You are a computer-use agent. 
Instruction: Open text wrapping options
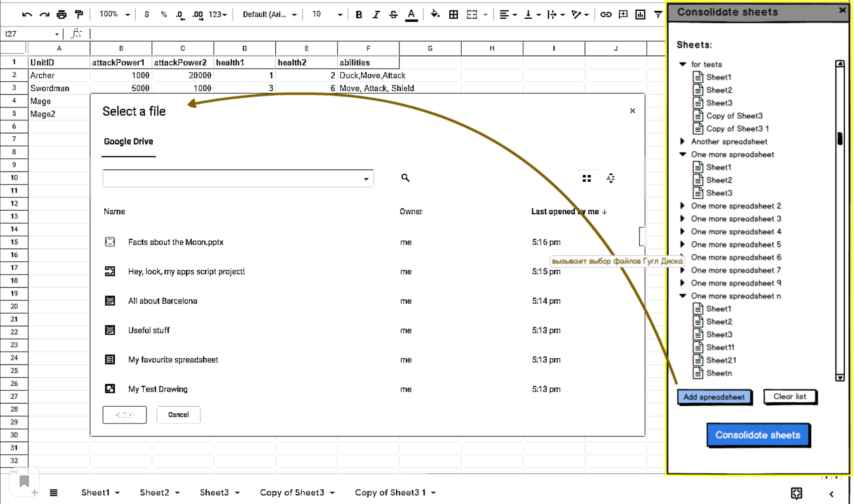[556, 15]
